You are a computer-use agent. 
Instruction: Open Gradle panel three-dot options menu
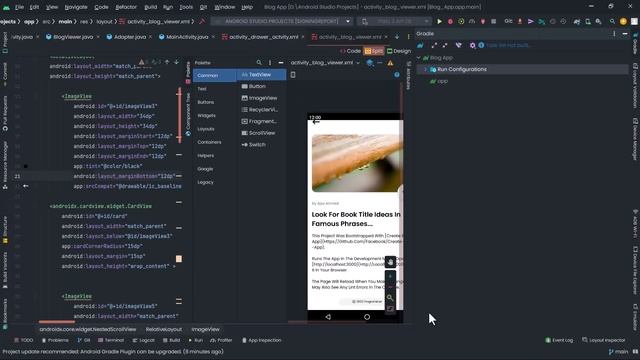pos(614,34)
